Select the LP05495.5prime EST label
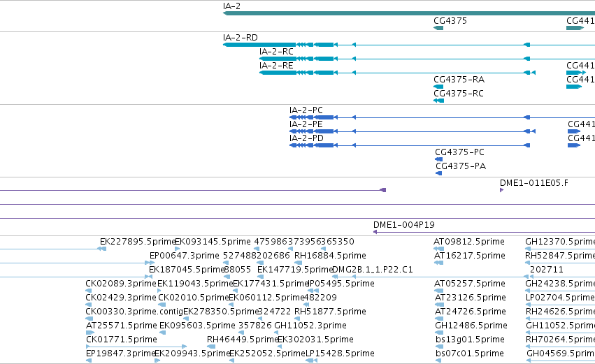 coord(341,284)
